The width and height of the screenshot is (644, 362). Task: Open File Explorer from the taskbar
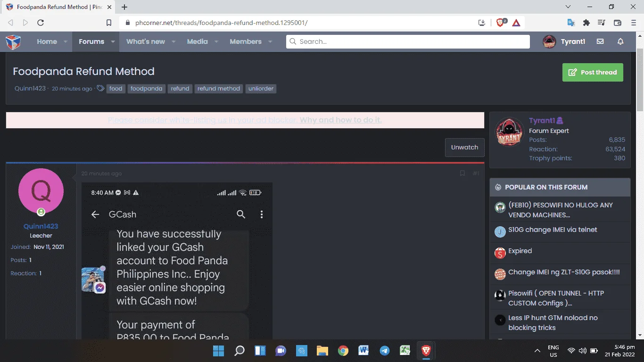(x=322, y=351)
